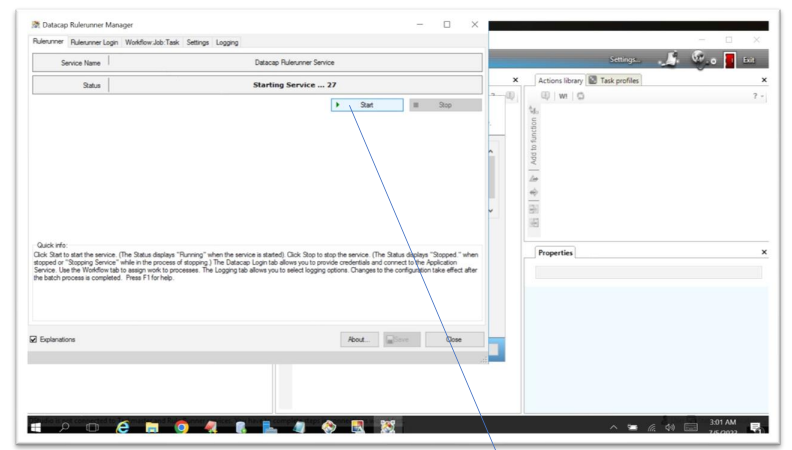The width and height of the screenshot is (792, 450).
Task: Click the red taskbar icon next to Chrome
Action: (211, 427)
